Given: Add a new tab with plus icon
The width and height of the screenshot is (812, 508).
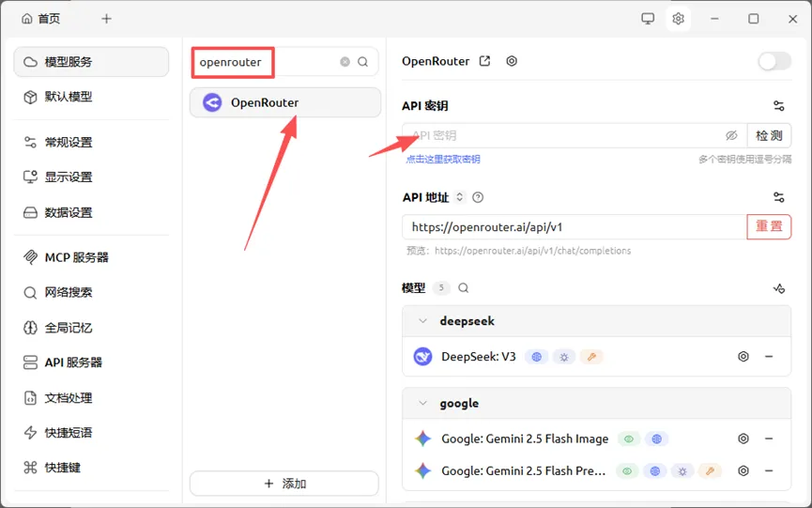Looking at the screenshot, I should (x=106, y=19).
